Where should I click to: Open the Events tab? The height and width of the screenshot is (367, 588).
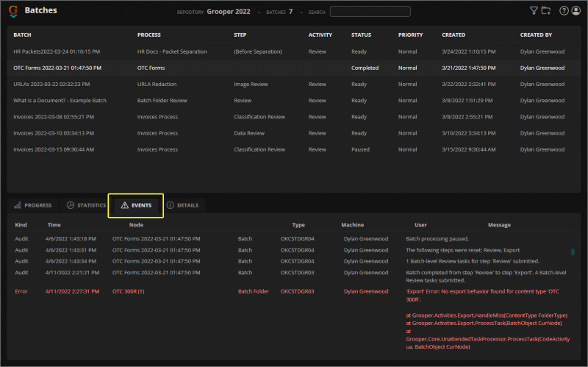pyautogui.click(x=136, y=205)
